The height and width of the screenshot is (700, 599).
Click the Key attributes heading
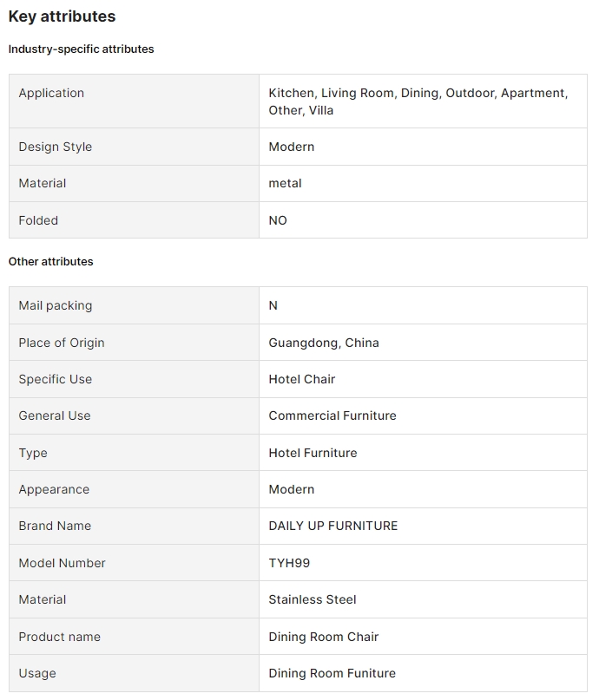point(62,16)
